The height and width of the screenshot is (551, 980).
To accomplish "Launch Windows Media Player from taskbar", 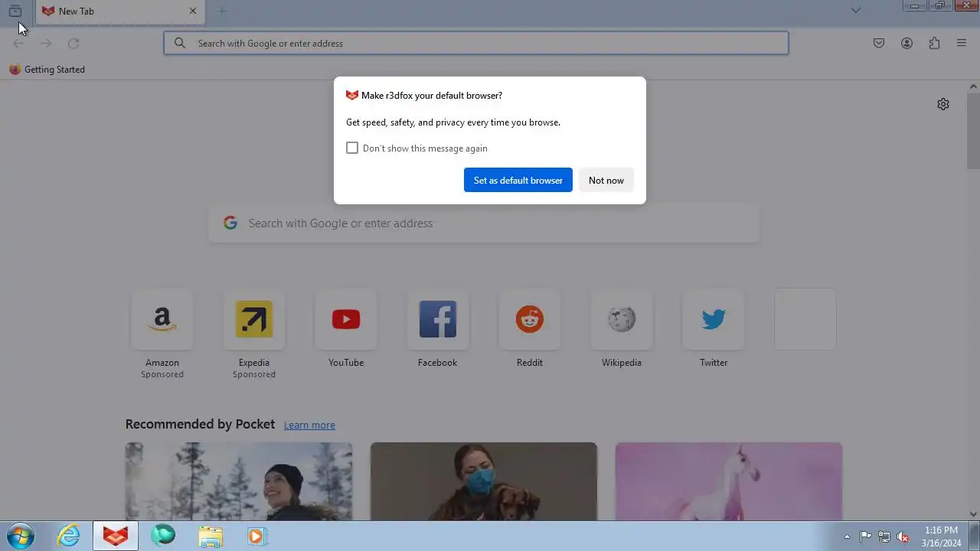I will pos(256,536).
